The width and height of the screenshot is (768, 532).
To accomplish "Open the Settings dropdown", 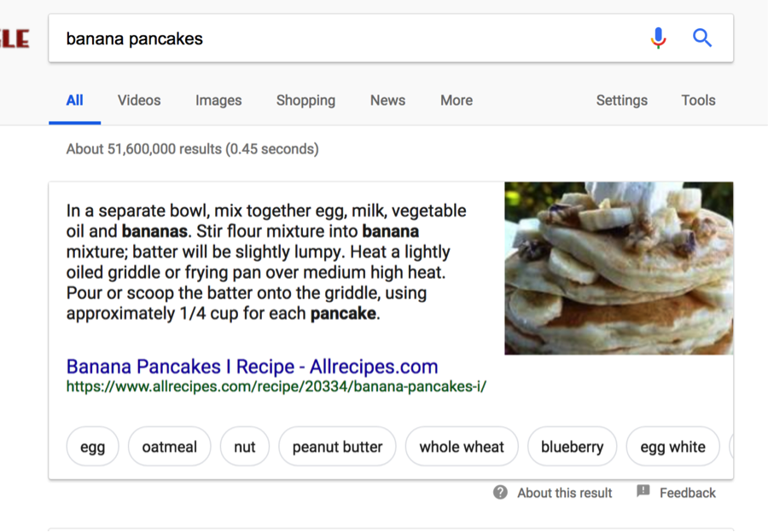I will coord(621,101).
